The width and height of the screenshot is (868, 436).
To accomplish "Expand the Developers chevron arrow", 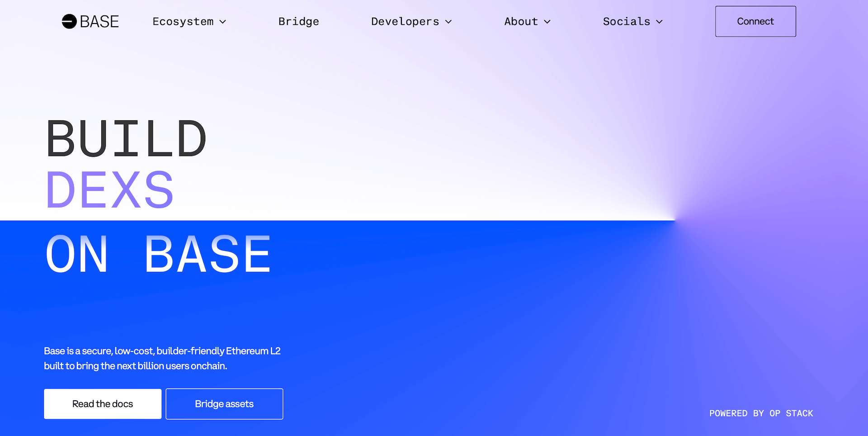I will click(x=448, y=22).
